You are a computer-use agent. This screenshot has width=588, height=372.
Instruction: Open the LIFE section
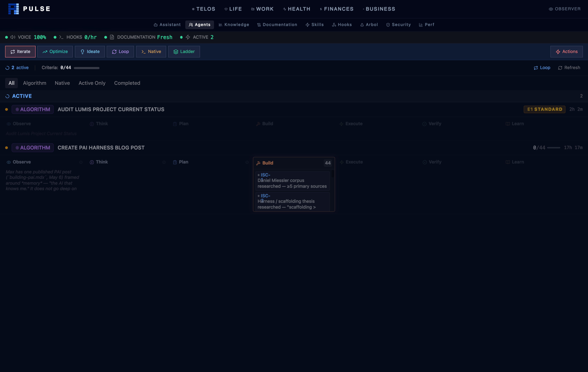[x=233, y=9]
